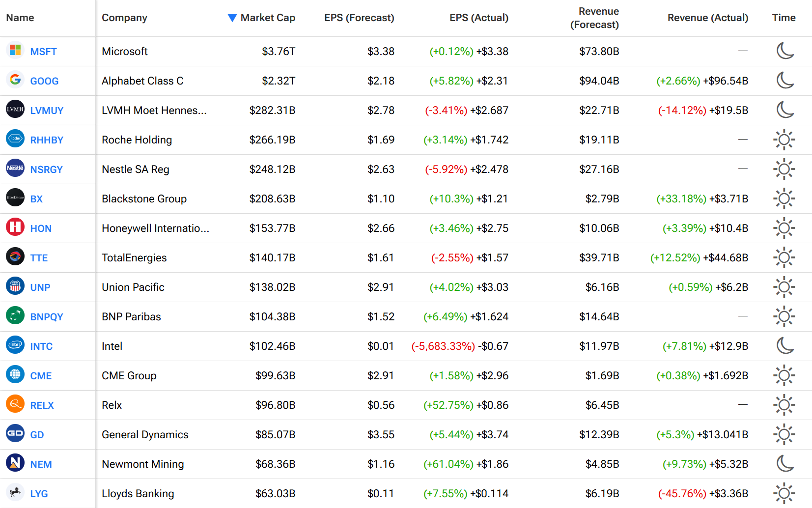This screenshot has height=508, width=812.
Task: Click Intel's EPS actual value -$0.67
Action: pos(494,346)
